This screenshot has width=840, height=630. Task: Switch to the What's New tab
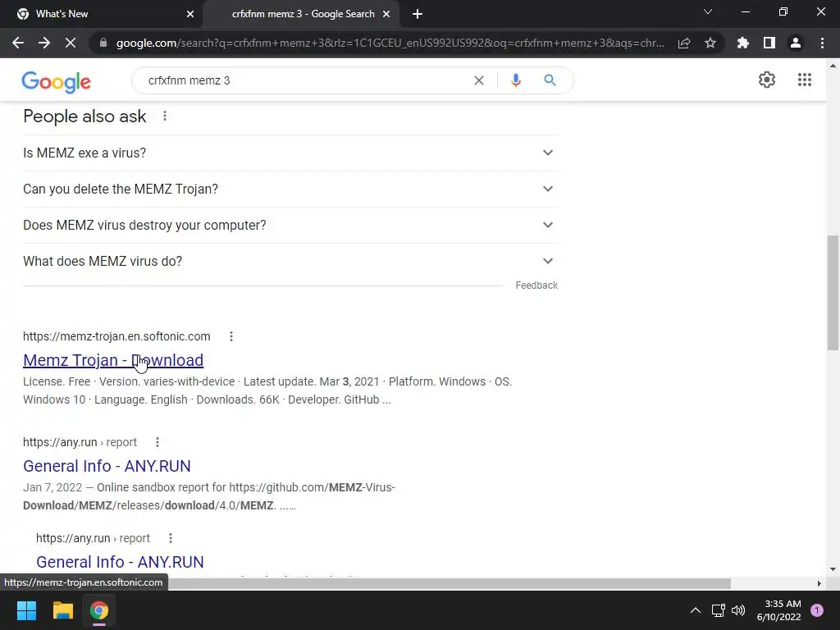click(x=101, y=14)
